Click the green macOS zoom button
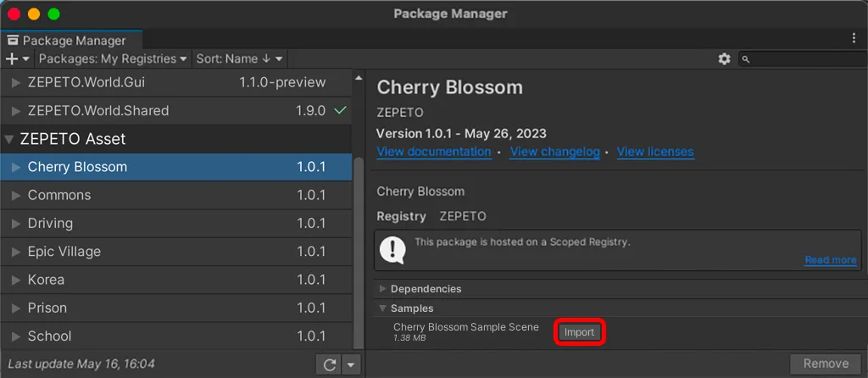This screenshot has width=868, height=378. point(53,14)
